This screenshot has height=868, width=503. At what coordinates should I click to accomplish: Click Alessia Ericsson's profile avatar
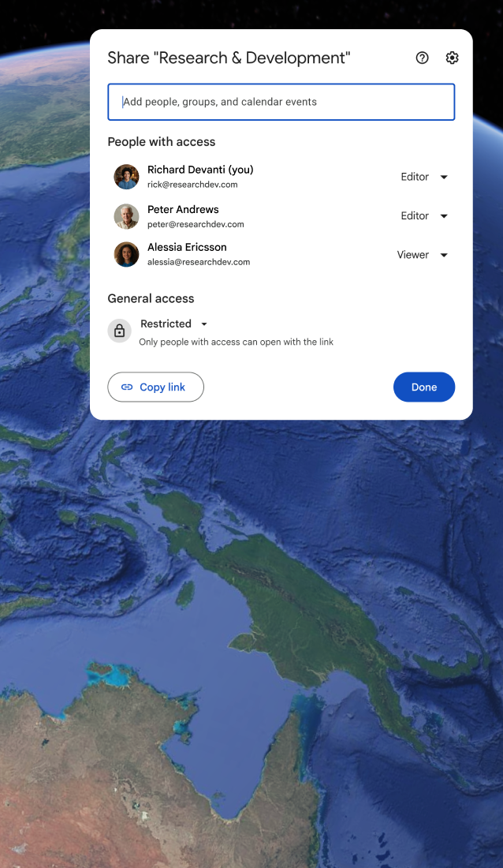pyautogui.click(x=127, y=255)
